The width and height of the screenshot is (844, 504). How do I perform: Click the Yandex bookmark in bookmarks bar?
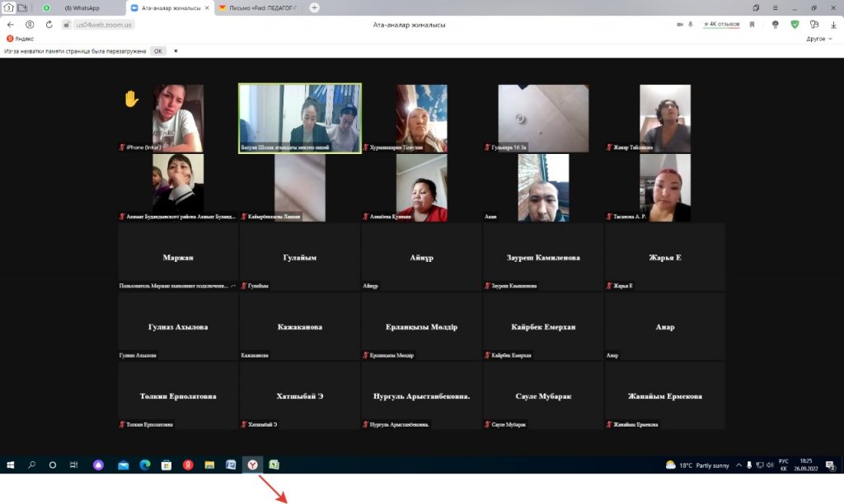click(x=21, y=39)
